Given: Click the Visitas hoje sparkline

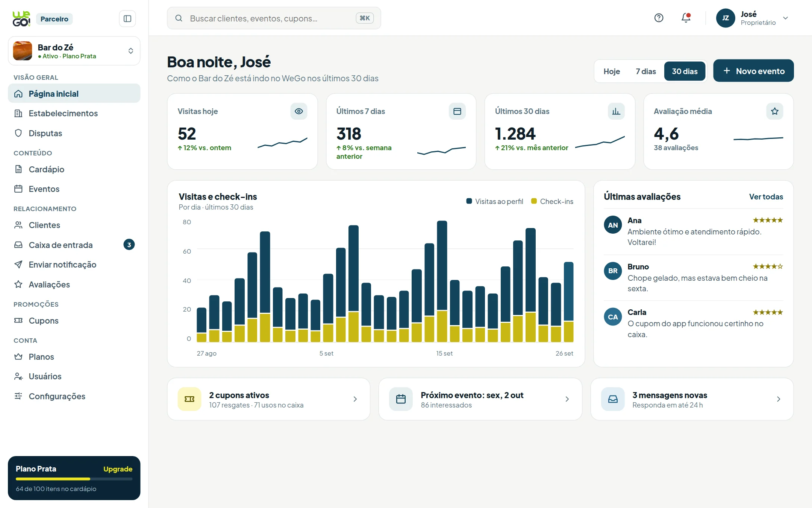Looking at the screenshot, I should pyautogui.click(x=282, y=143).
